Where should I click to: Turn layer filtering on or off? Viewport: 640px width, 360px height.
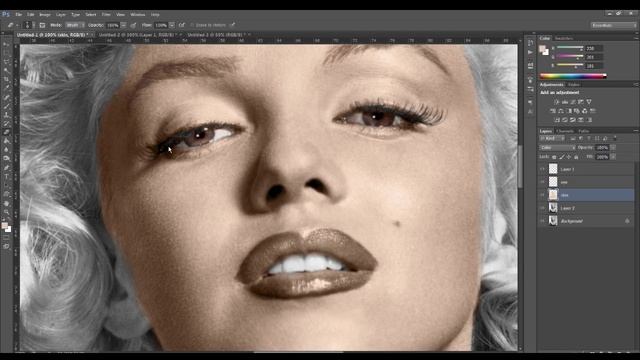615,138
